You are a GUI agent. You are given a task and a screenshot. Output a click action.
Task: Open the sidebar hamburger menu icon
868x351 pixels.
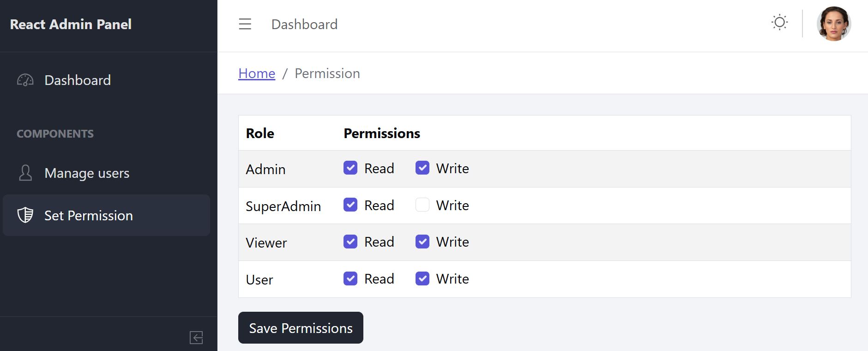[x=245, y=24]
